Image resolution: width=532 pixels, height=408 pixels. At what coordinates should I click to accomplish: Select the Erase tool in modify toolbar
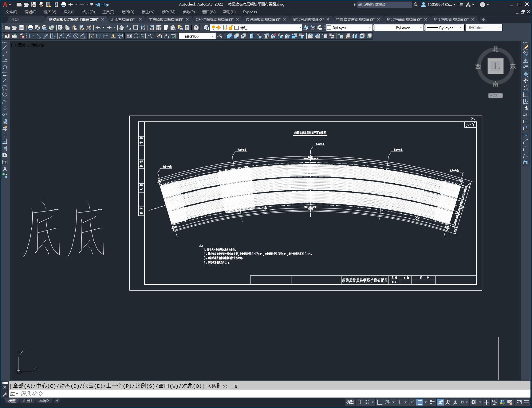click(526, 47)
